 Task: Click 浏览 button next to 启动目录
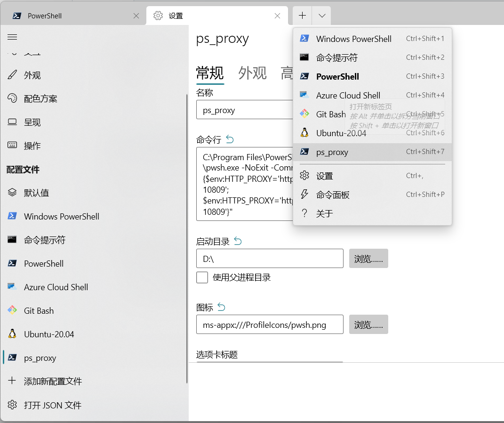[368, 258]
